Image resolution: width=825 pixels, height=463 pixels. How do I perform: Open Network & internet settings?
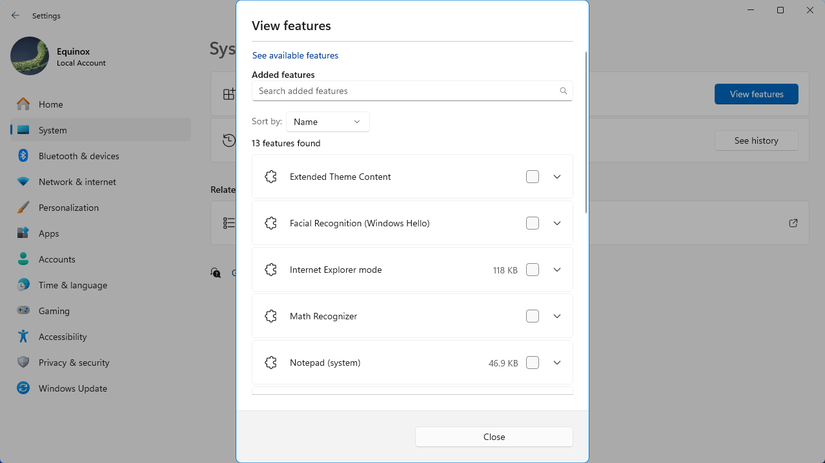click(100, 182)
